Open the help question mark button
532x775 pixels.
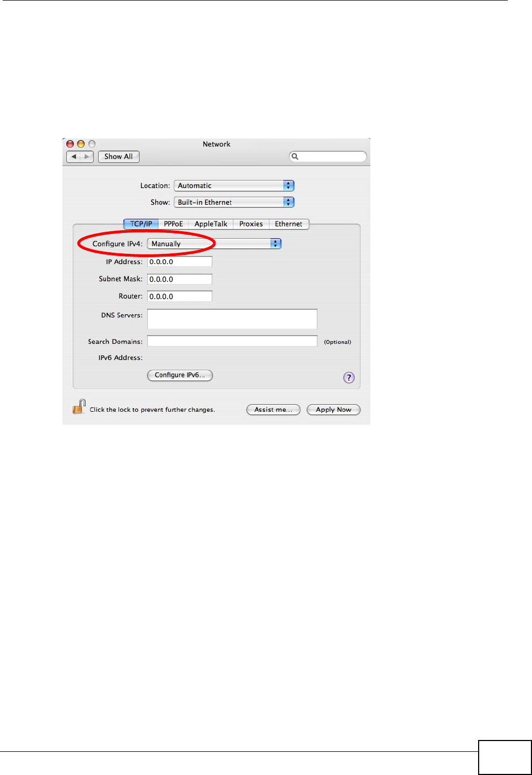(349, 377)
